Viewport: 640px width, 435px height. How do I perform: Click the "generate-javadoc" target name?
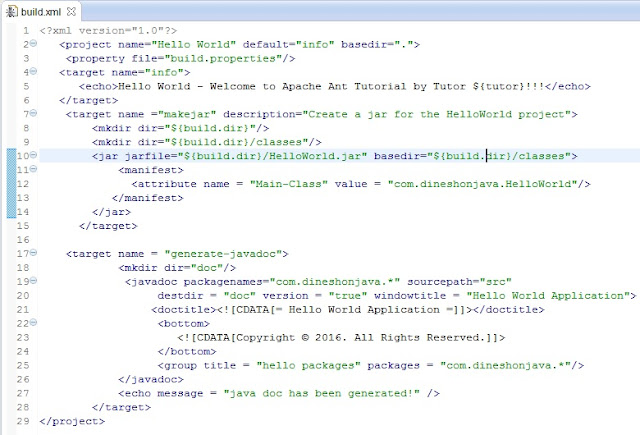click(x=223, y=254)
